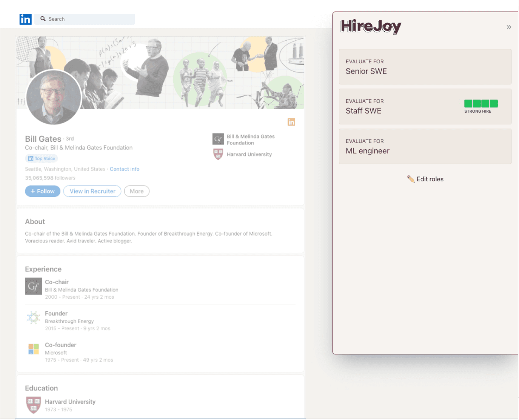Click the Experience section heading

[x=43, y=270]
